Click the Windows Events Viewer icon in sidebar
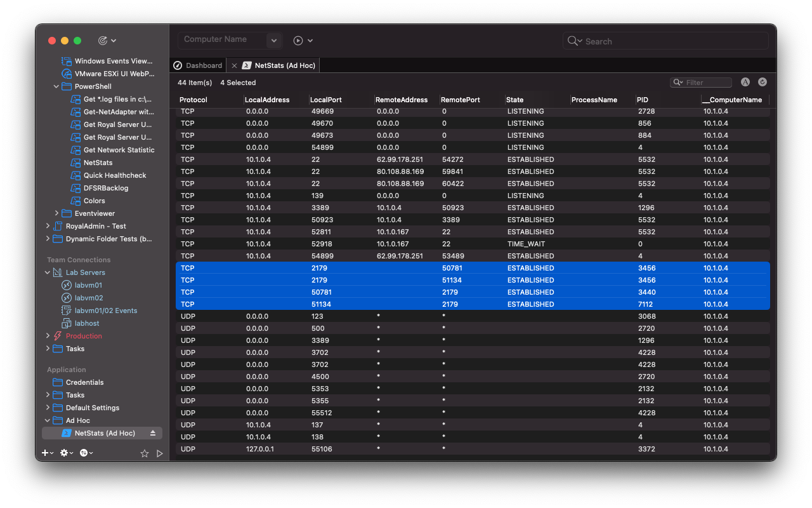The height and width of the screenshot is (508, 812). (x=66, y=61)
